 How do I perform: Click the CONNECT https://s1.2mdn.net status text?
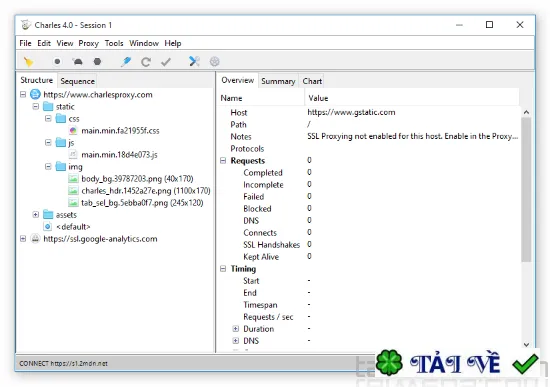tap(63, 363)
